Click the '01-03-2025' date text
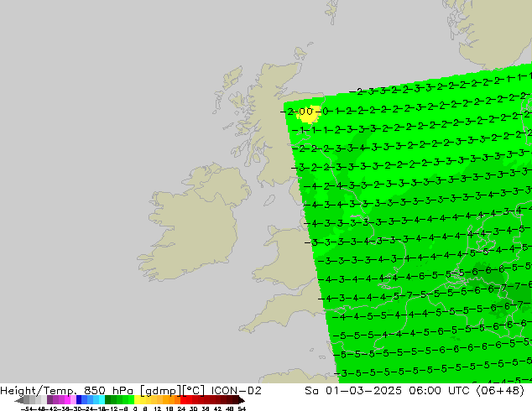 [363, 391]
